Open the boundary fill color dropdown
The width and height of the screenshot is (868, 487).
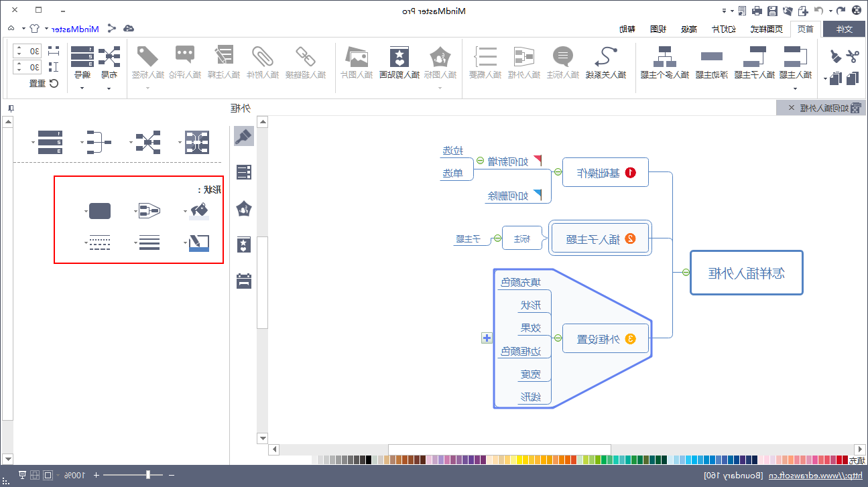coord(185,211)
